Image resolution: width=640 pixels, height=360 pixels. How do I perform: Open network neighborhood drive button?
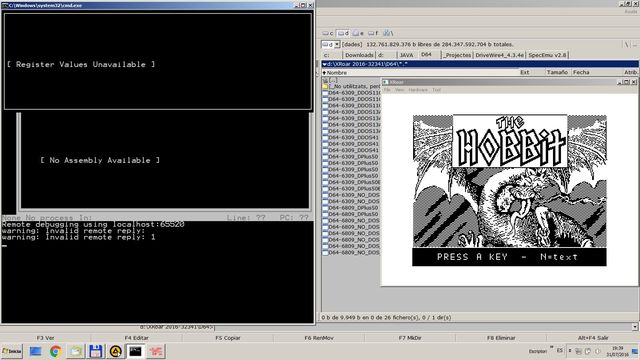388,33
